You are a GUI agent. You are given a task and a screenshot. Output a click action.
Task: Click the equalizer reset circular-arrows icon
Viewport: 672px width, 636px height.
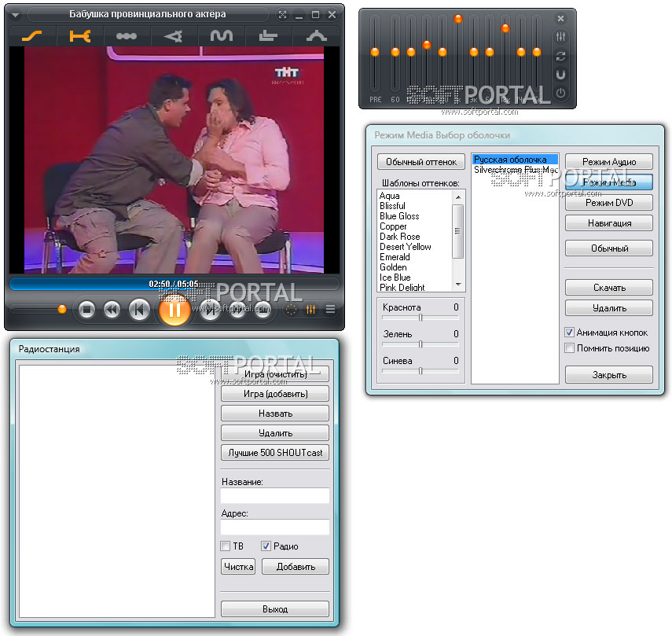(x=560, y=56)
